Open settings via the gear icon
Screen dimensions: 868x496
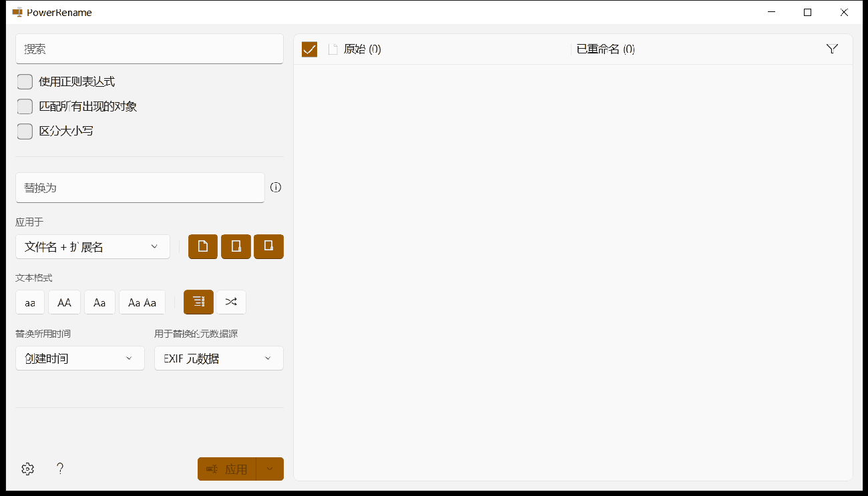[27, 469]
